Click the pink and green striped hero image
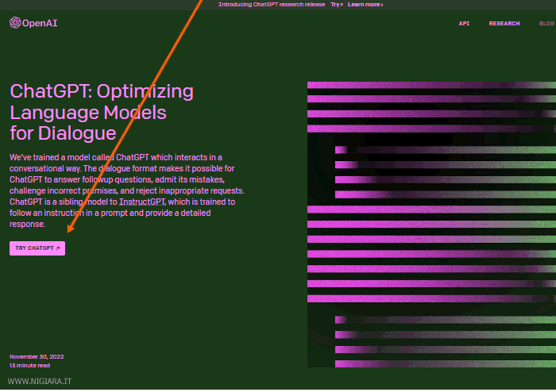This screenshot has width=556, height=392. tap(431, 225)
